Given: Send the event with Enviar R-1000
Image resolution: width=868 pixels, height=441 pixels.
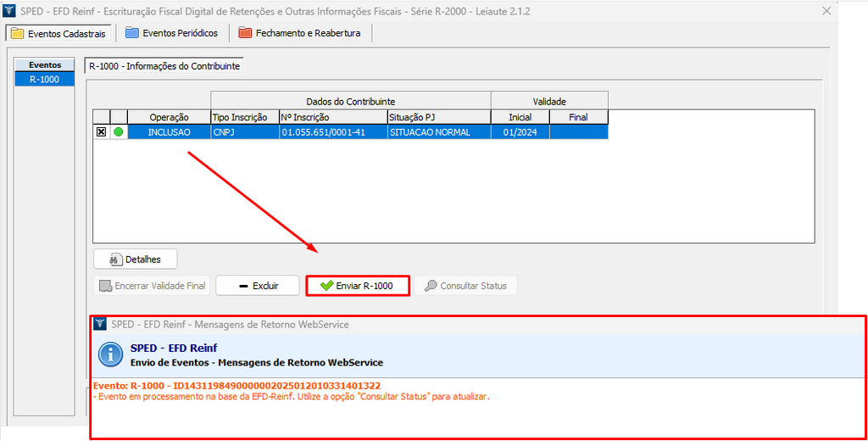Looking at the screenshot, I should point(357,286).
